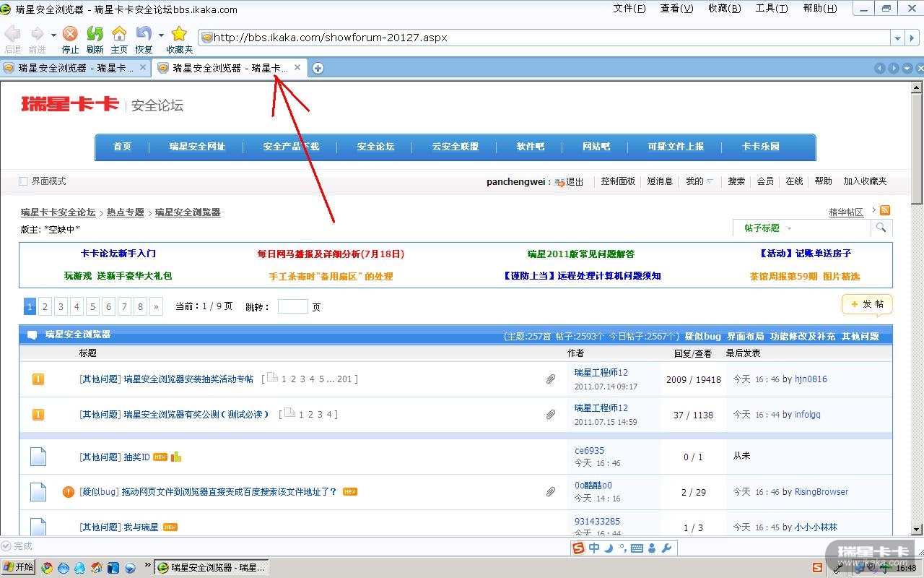The width and height of the screenshot is (924, 578).
Task: Close the second active browser tab
Action: point(297,67)
